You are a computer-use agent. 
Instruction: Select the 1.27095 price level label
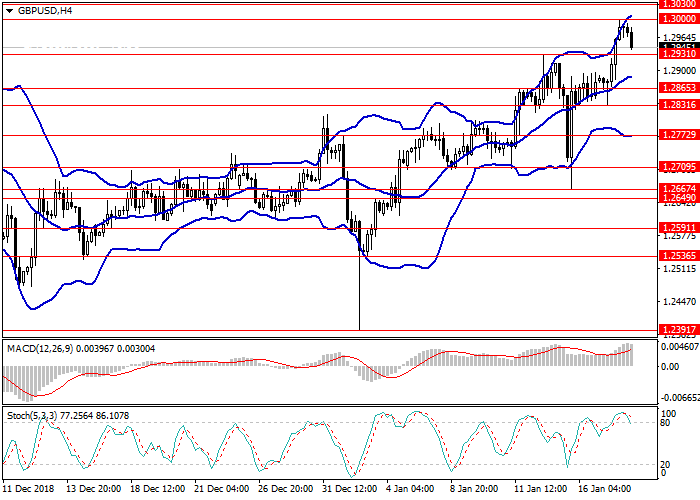[x=678, y=167]
